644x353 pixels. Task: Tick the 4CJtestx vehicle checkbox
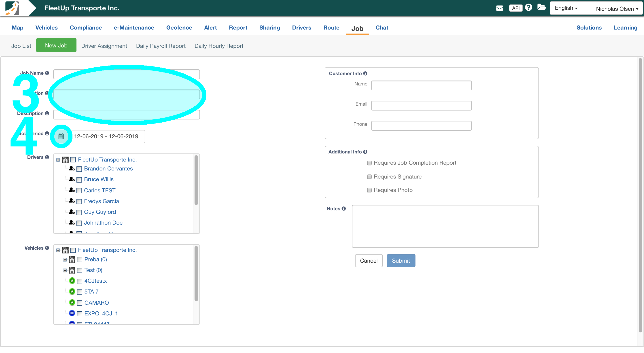click(80, 281)
